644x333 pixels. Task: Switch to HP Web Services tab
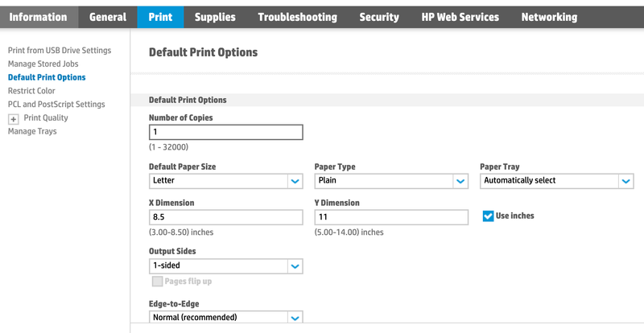460,17
